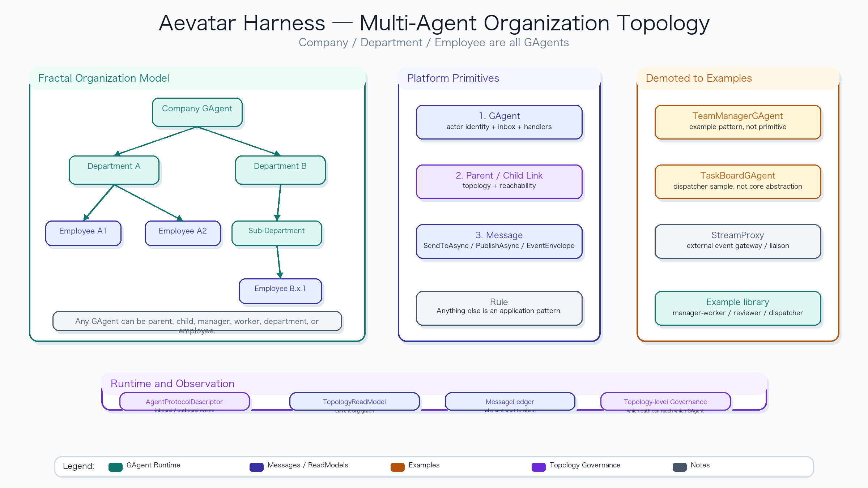The image size is (868, 488).
Task: Select the Company GAgent node
Action: click(197, 112)
